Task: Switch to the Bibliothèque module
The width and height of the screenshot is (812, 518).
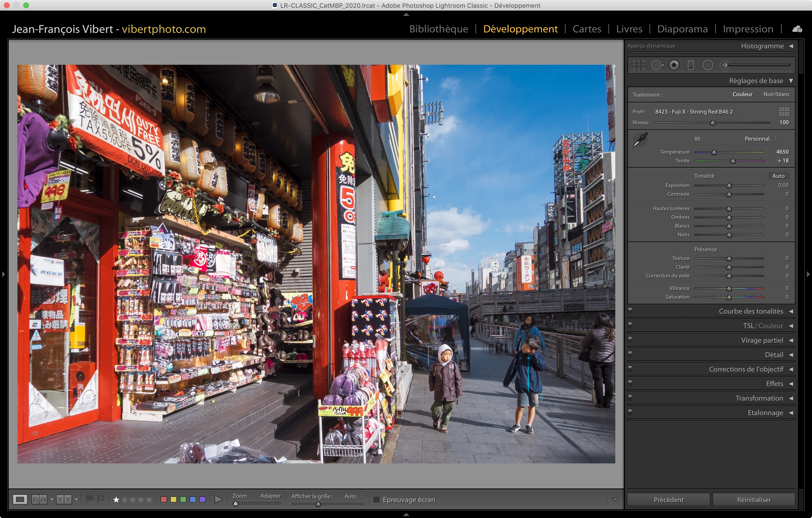Action: [x=438, y=29]
